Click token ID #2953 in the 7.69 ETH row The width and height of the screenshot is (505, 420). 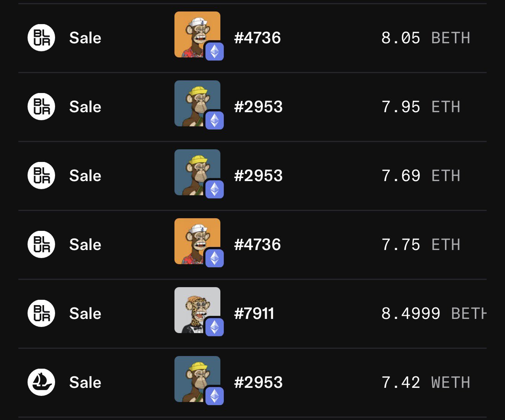[x=258, y=176]
